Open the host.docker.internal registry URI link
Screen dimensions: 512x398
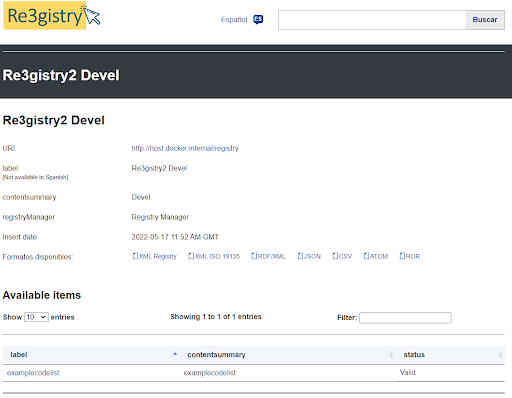tap(185, 148)
